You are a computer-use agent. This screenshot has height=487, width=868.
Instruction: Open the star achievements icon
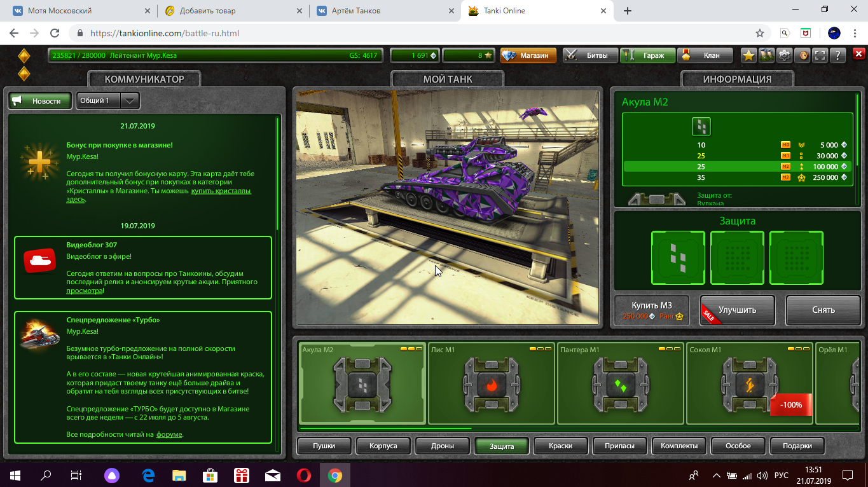coord(748,55)
